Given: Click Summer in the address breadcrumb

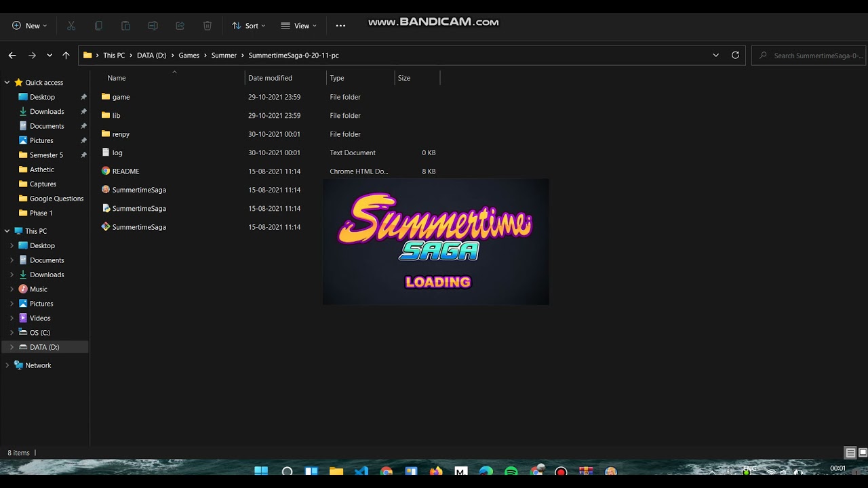Looking at the screenshot, I should click(x=224, y=56).
